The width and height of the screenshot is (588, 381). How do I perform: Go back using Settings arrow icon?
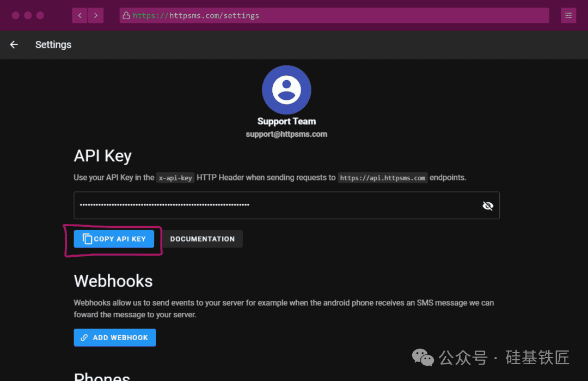[x=14, y=45]
